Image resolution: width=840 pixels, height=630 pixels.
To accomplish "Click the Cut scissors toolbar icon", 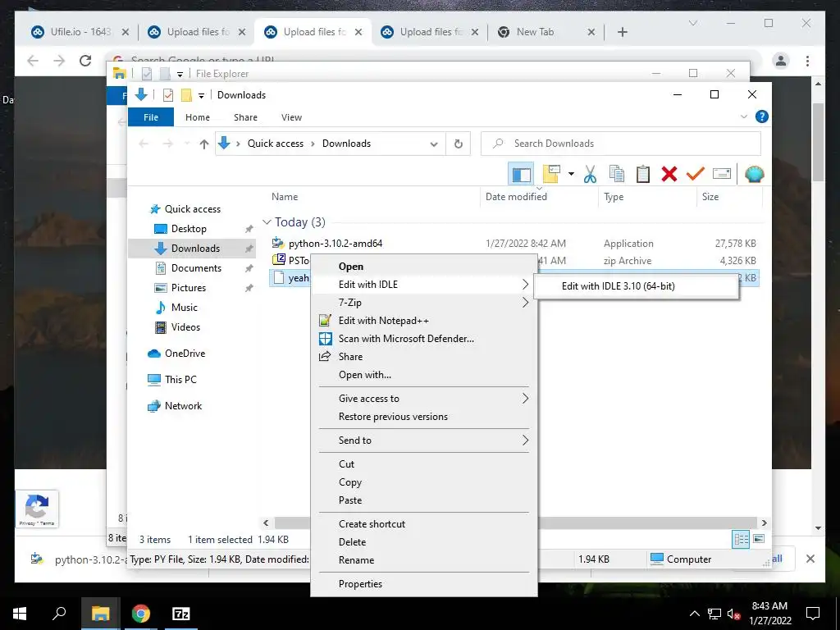I will click(x=590, y=174).
